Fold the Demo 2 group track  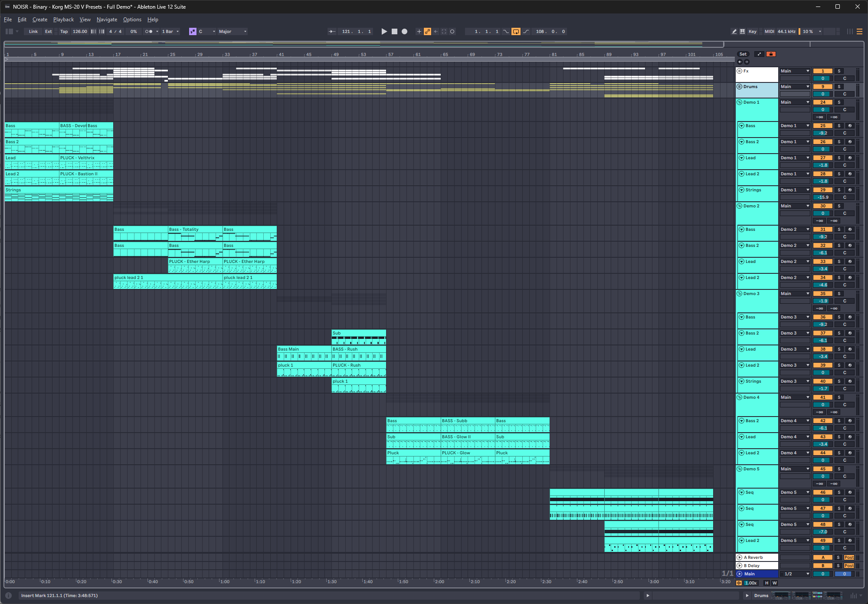[740, 206]
